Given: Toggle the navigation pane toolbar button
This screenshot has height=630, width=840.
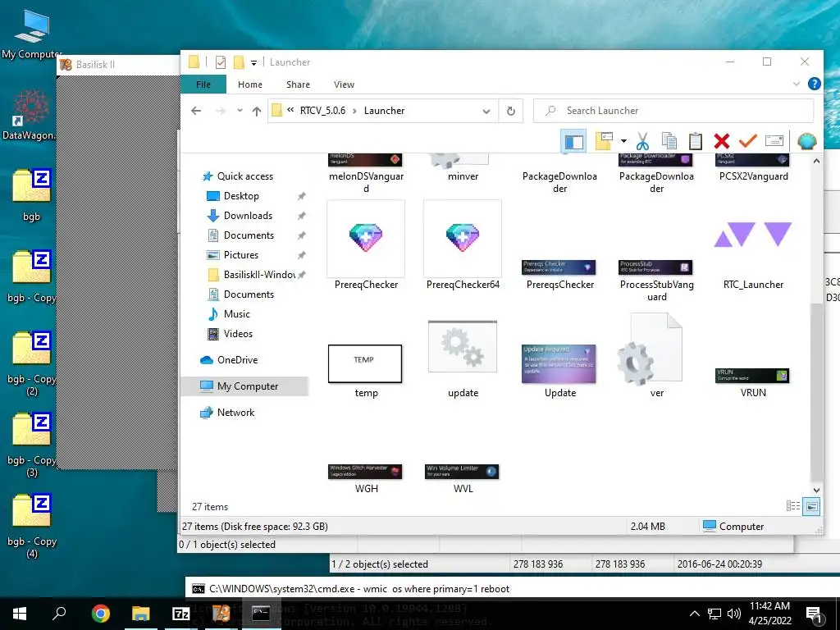Looking at the screenshot, I should tap(573, 141).
